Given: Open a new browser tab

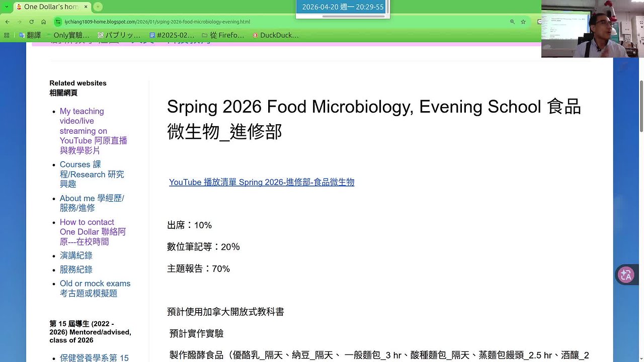Looking at the screenshot, I should click(x=98, y=7).
